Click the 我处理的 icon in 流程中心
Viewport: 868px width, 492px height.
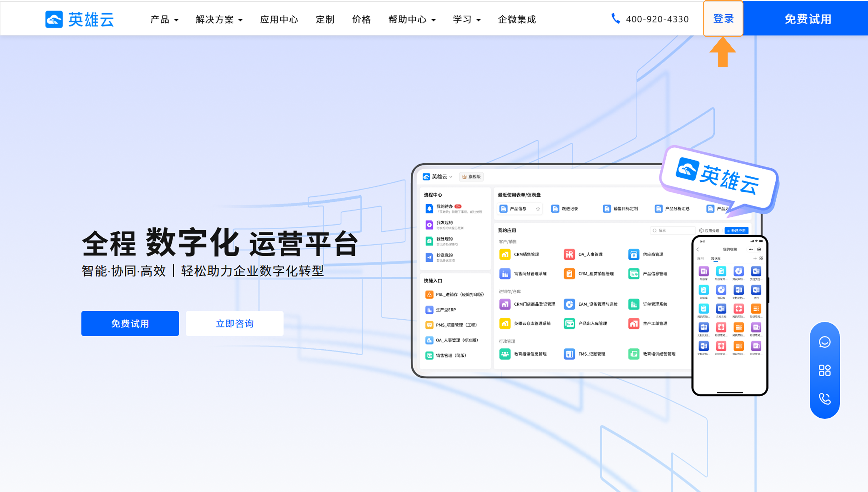click(x=429, y=241)
